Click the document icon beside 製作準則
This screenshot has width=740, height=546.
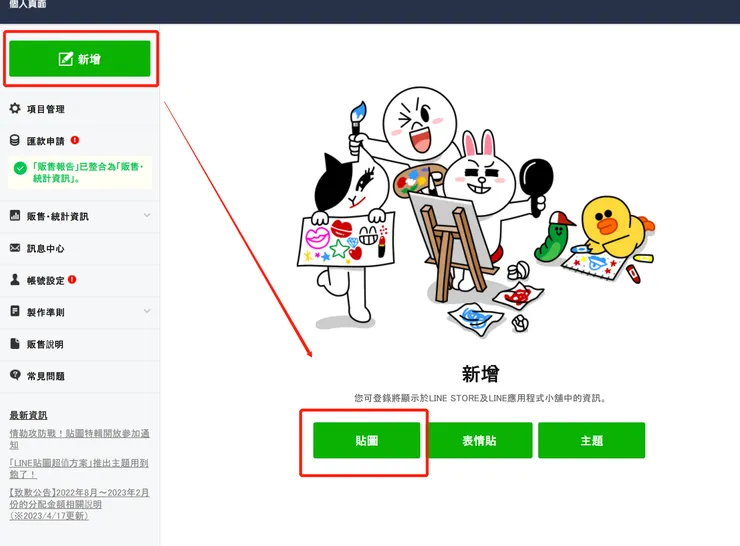[x=15, y=311]
